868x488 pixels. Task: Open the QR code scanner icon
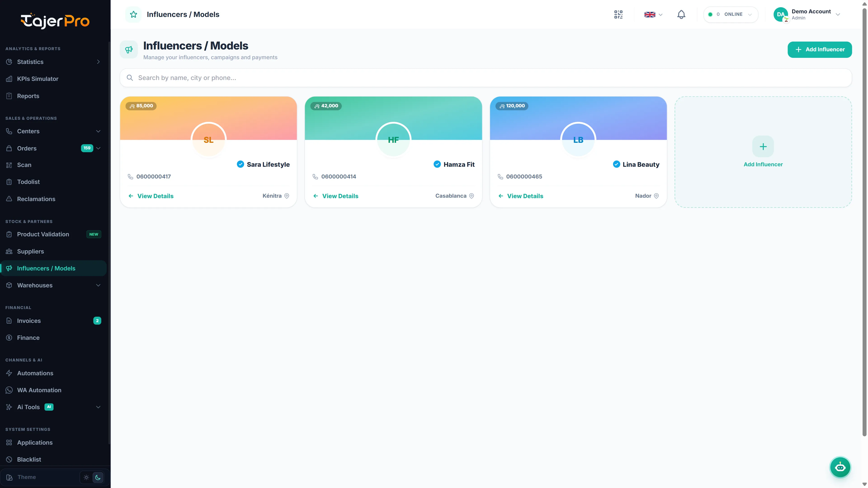pyautogui.click(x=618, y=14)
